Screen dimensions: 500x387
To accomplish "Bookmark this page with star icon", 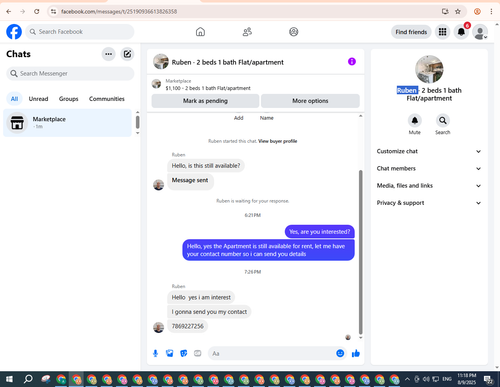I will (x=458, y=12).
